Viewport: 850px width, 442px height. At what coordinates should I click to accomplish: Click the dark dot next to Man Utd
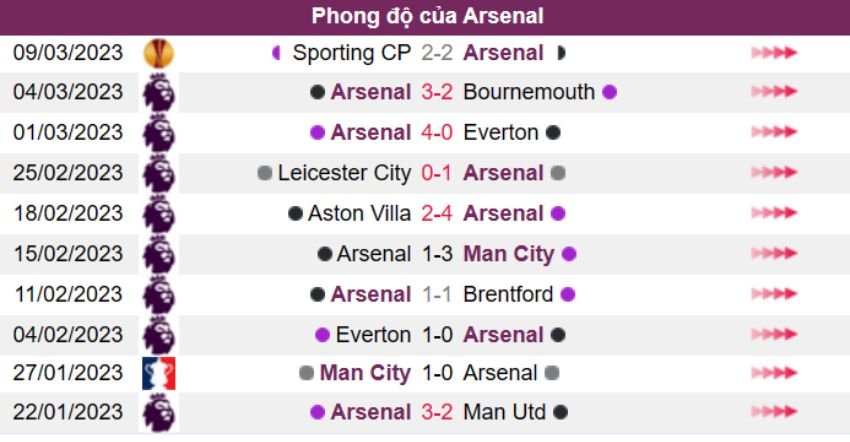(561, 412)
